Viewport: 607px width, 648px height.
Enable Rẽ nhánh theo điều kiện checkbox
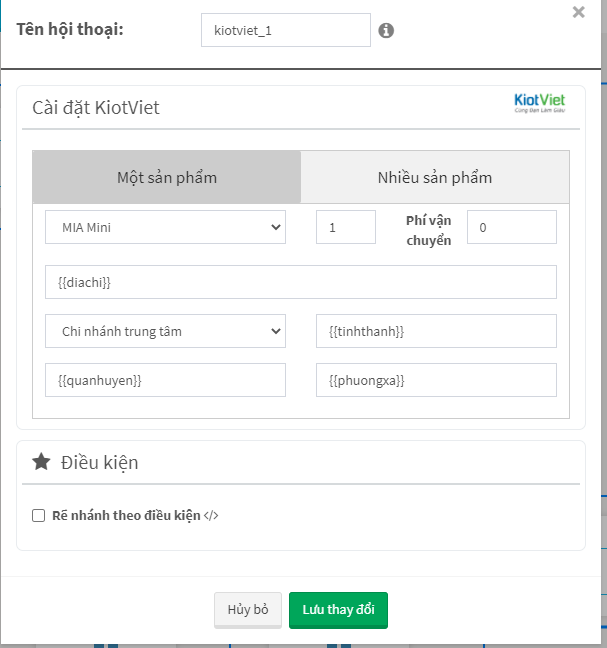coord(38,515)
